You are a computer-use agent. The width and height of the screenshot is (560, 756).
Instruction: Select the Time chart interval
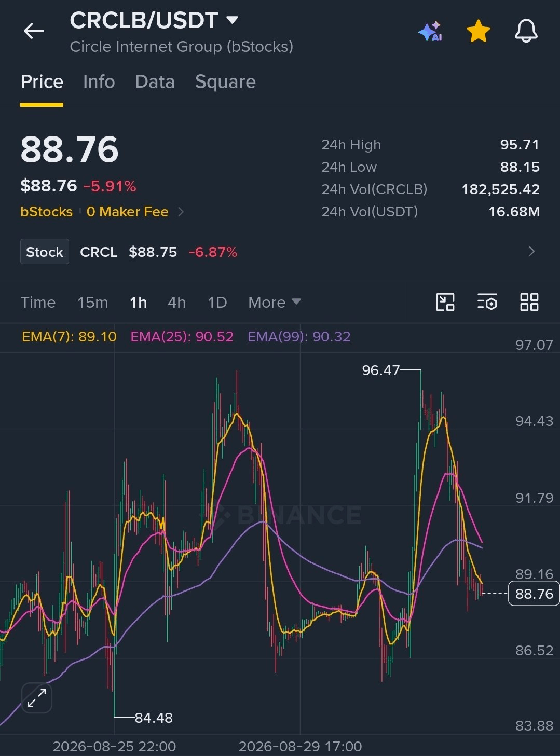pos(38,303)
